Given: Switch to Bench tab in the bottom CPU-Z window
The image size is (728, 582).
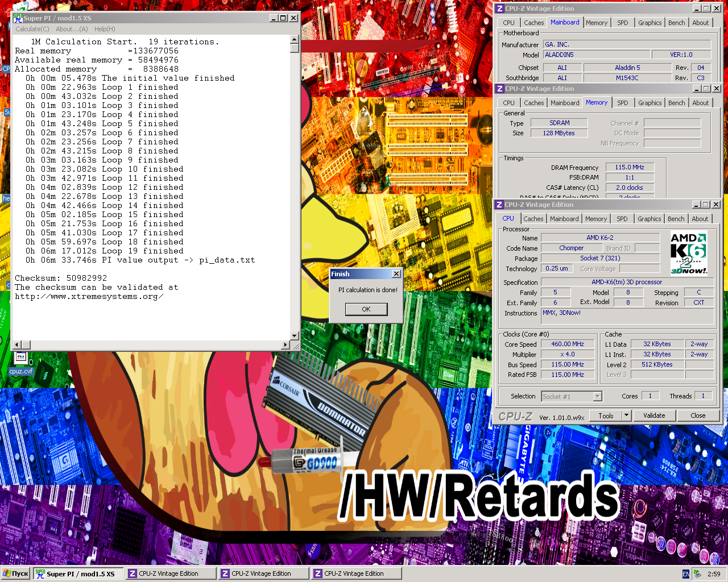Looking at the screenshot, I should point(676,219).
